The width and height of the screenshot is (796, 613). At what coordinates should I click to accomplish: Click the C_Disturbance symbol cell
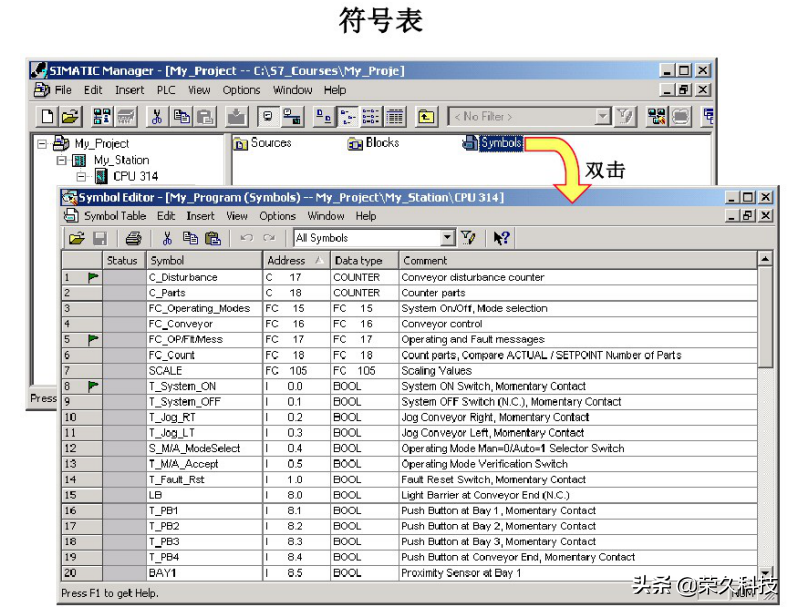204,278
